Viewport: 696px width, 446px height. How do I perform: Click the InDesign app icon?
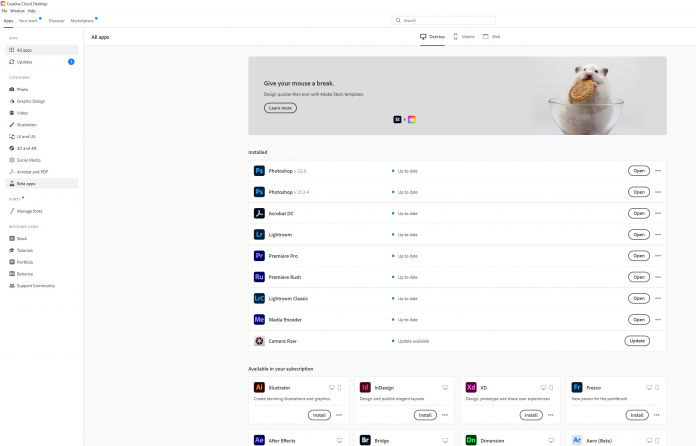(x=365, y=387)
